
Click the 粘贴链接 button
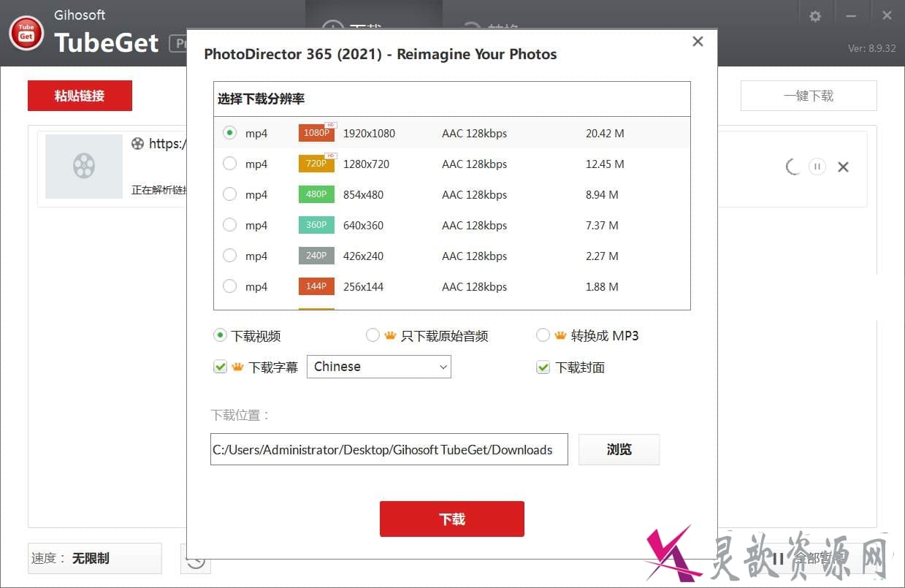[x=80, y=96]
